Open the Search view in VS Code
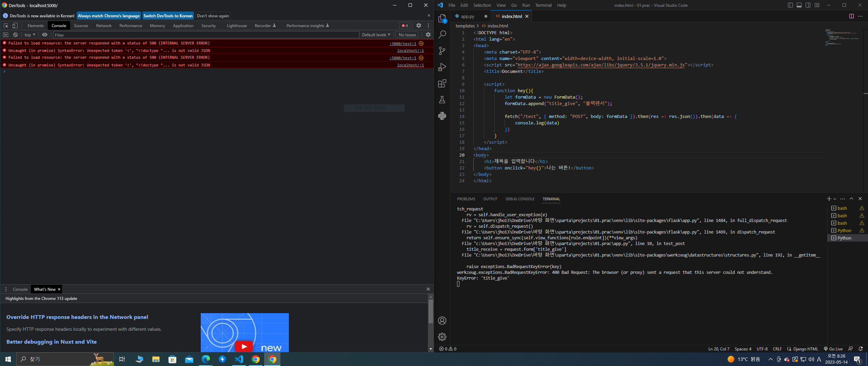Screen dimensions: 868x366 click(442, 35)
